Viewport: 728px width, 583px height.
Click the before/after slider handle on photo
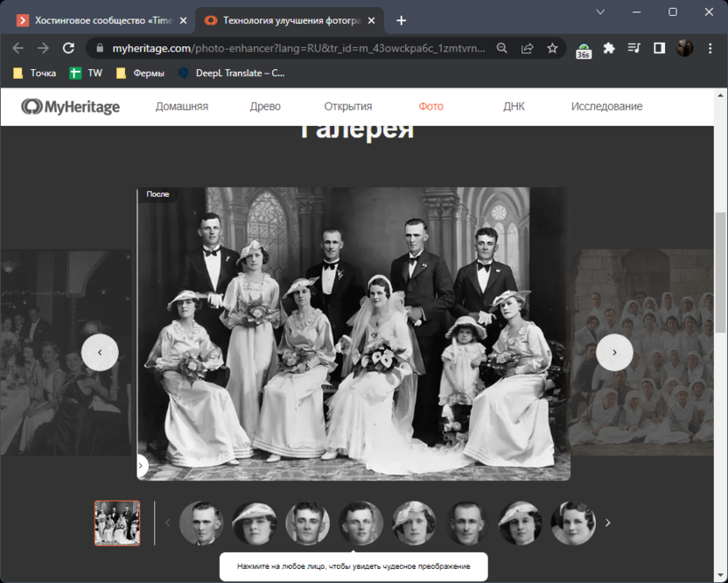point(141,466)
